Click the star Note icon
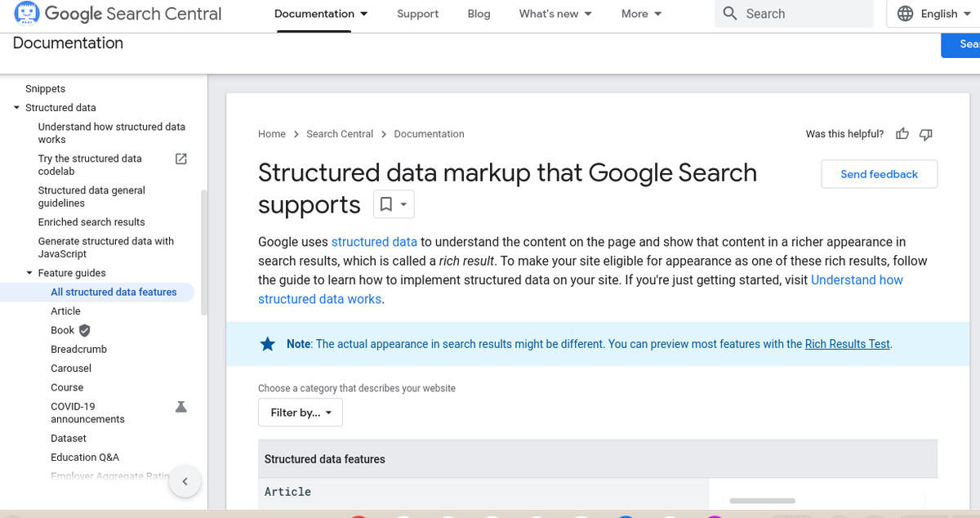The width and height of the screenshot is (980, 518). (268, 344)
